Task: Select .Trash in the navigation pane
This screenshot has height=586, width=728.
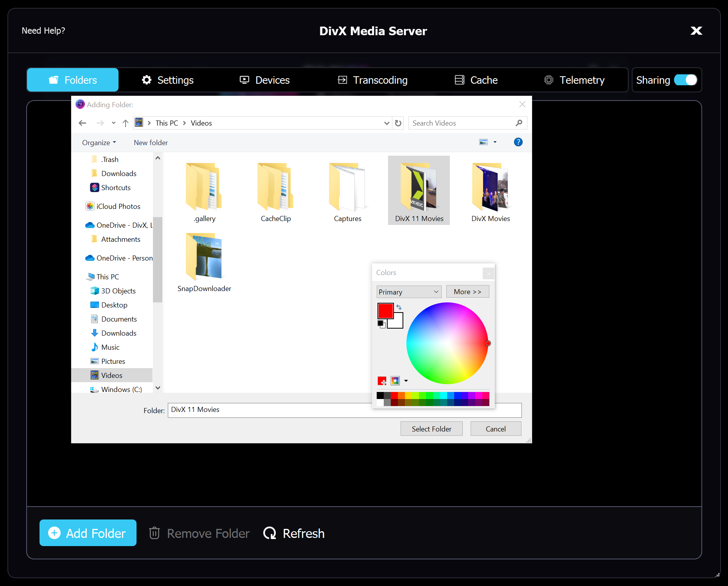Action: (110, 159)
